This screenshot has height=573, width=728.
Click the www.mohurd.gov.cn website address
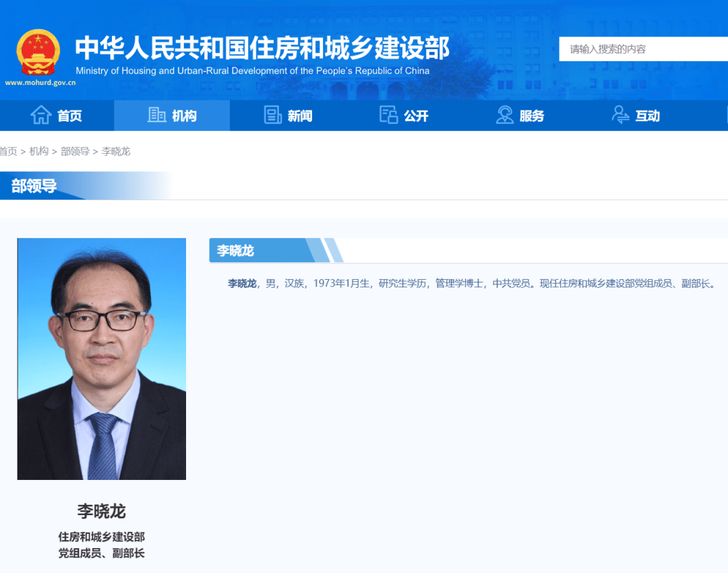40,83
